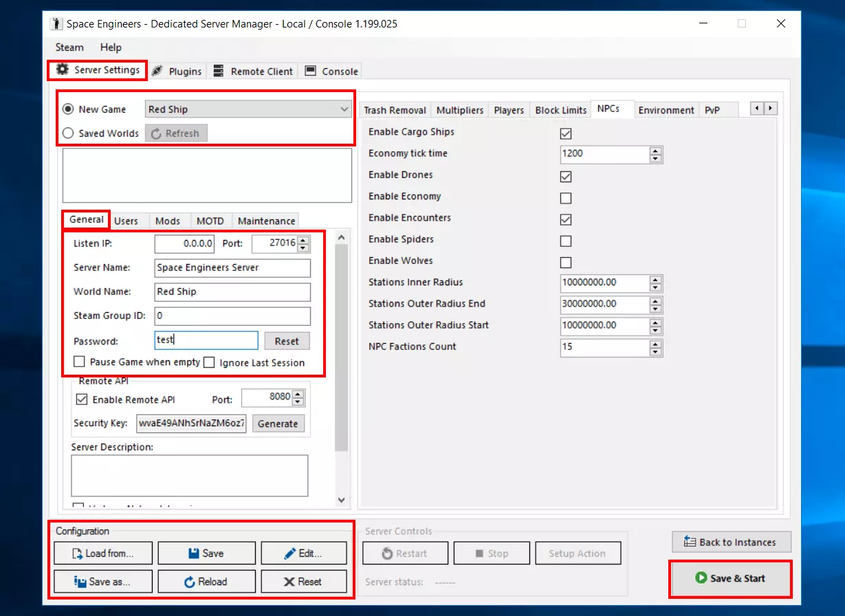Image resolution: width=845 pixels, height=616 pixels.
Task: Click the Edit pencil icon
Action: (290, 553)
